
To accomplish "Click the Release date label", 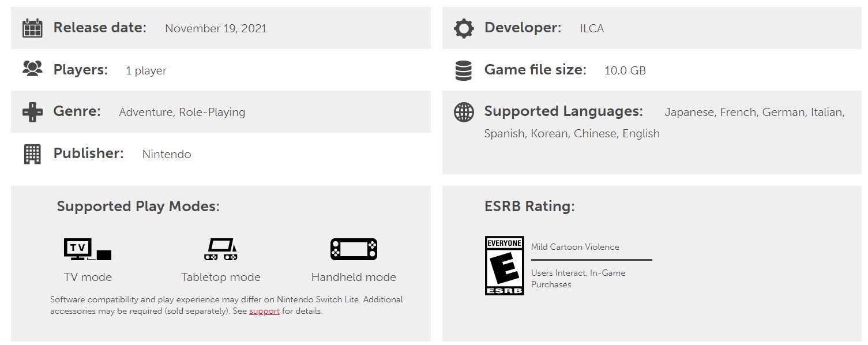I will (x=100, y=27).
